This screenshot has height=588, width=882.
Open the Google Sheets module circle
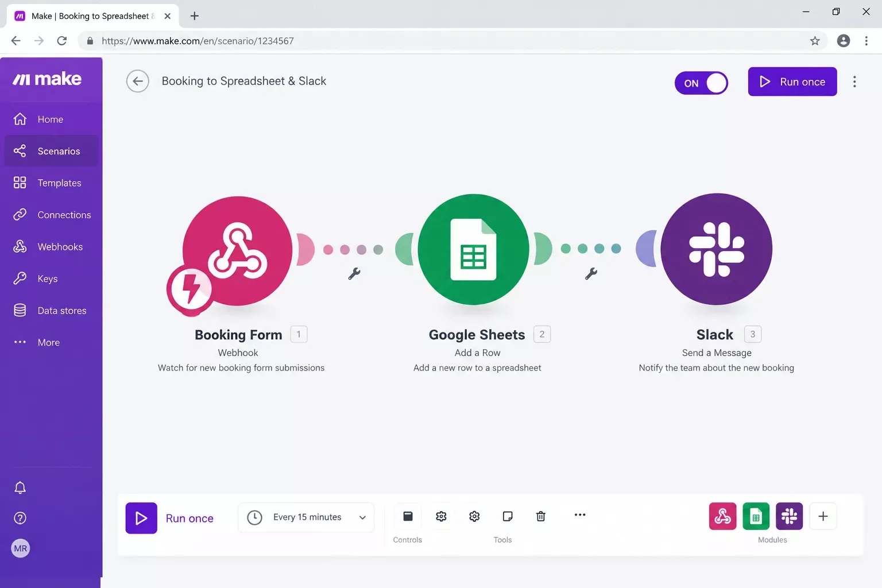474,250
